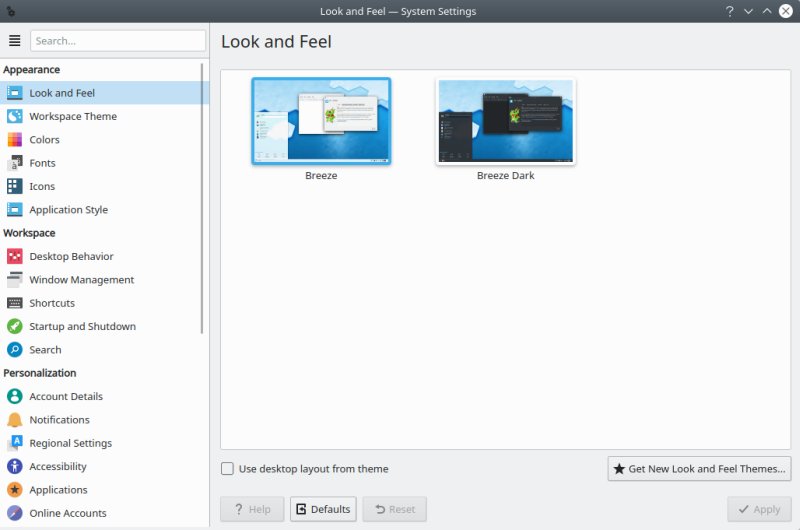Select the Colors label in sidebar
This screenshot has width=800, height=530.
point(44,140)
